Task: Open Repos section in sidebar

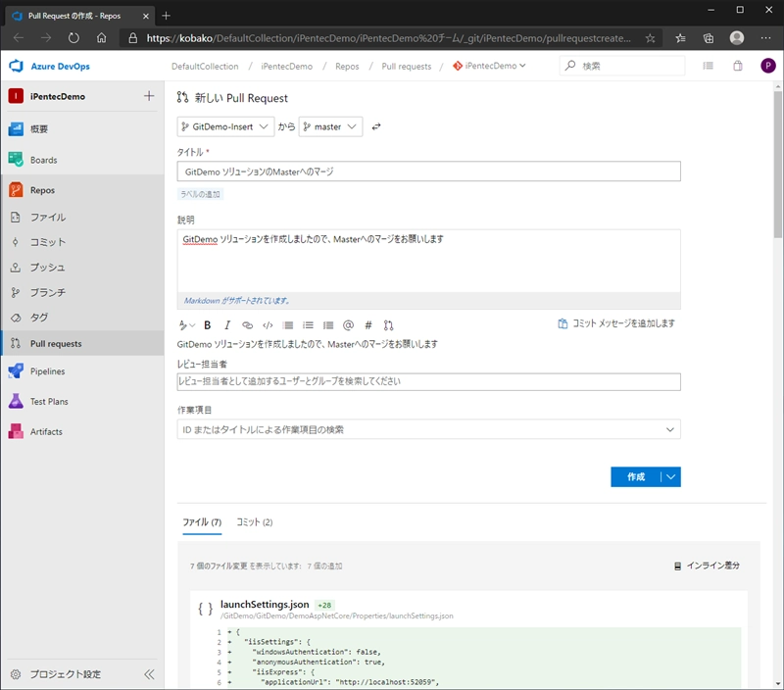Action: pyautogui.click(x=42, y=190)
